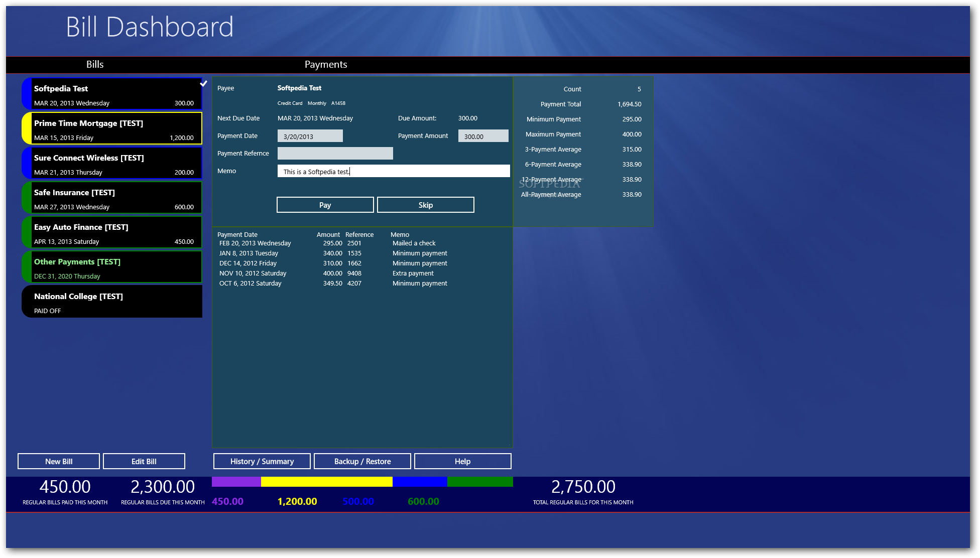Screen dimensions: 980x558
Task: Open Backup / Restore
Action: coord(362,461)
